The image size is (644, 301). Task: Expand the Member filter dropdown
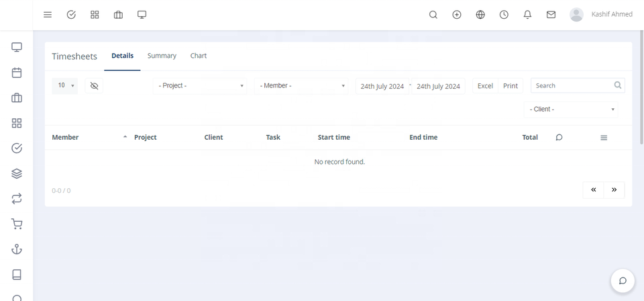point(301,86)
